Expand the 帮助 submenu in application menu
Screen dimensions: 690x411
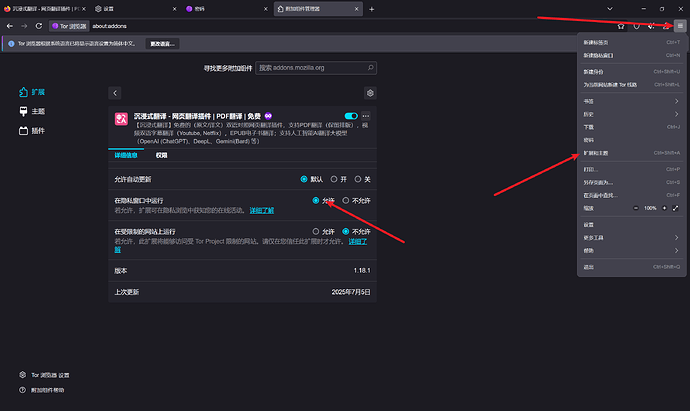[631, 250]
